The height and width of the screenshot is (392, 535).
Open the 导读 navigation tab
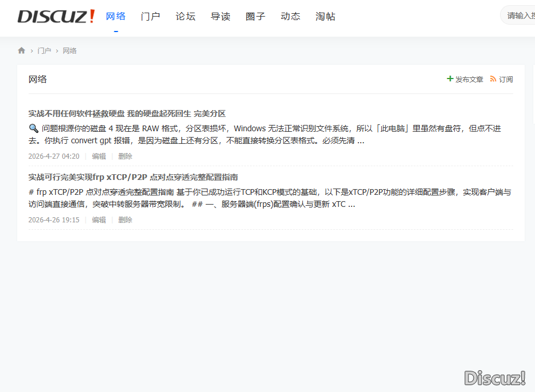point(220,17)
